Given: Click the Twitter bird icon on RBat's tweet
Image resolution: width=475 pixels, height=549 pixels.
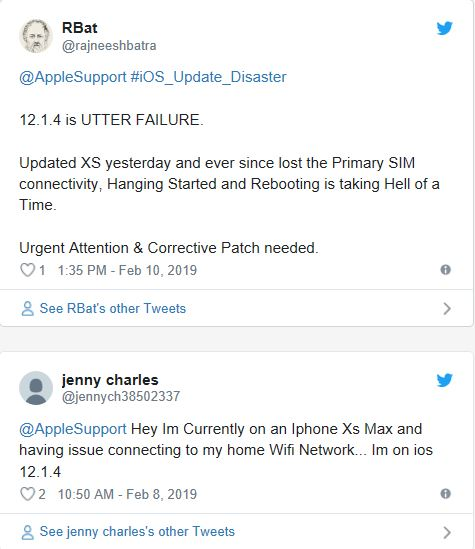Looking at the screenshot, I should [x=445, y=28].
